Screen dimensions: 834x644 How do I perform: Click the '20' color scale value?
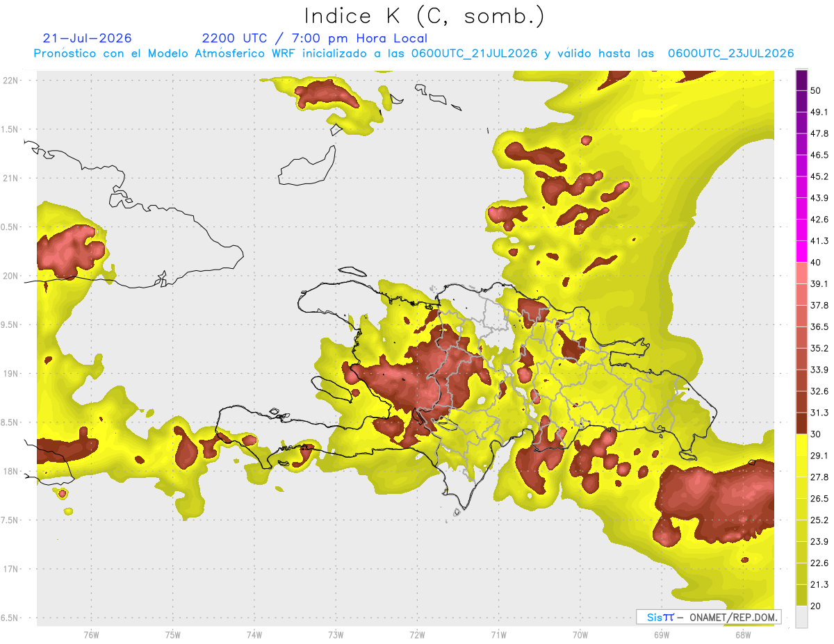[x=817, y=606]
